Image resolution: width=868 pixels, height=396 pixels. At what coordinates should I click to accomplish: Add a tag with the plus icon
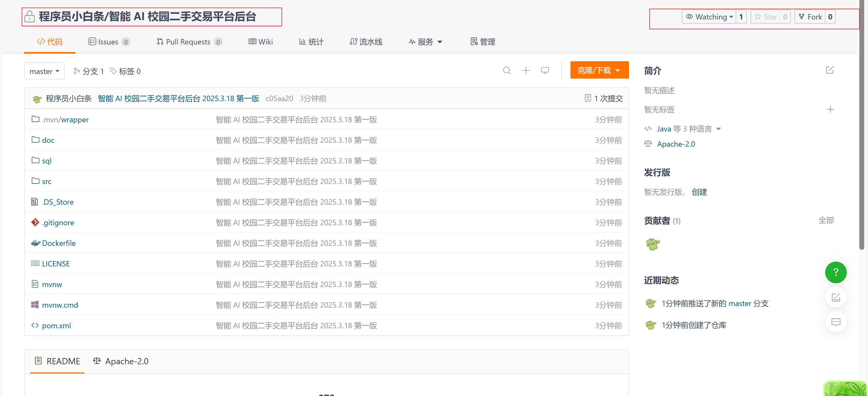coord(830,110)
